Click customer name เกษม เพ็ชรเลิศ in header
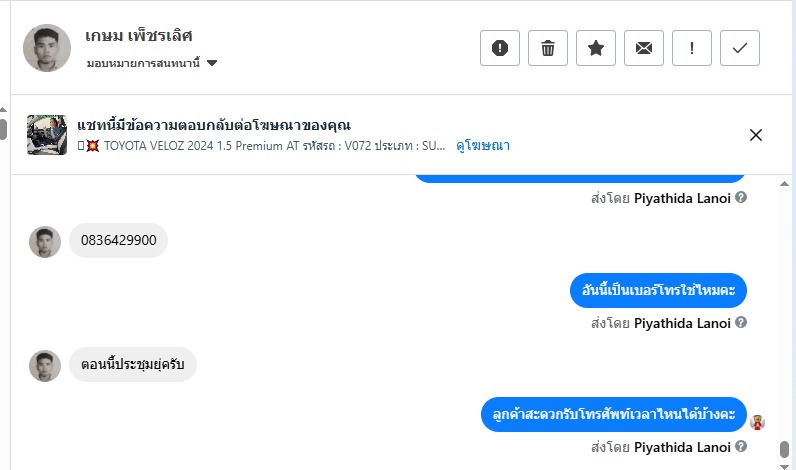Image resolution: width=796 pixels, height=470 pixels. click(x=139, y=36)
